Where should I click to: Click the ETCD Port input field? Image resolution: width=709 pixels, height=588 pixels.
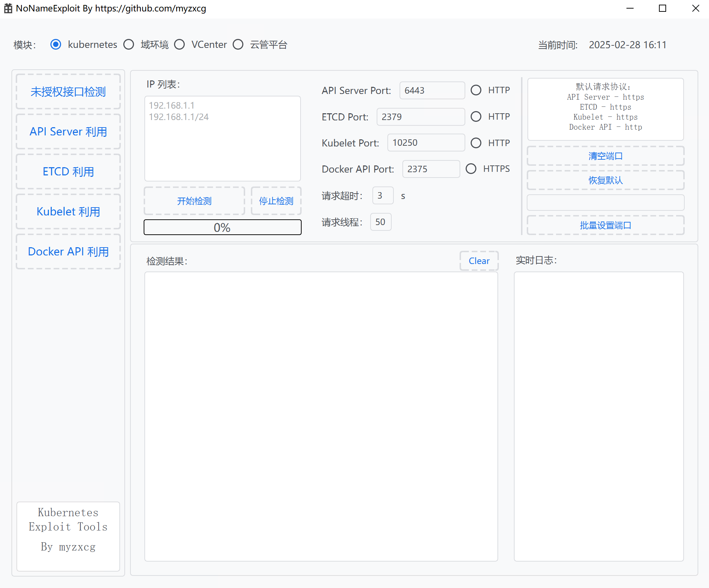420,117
